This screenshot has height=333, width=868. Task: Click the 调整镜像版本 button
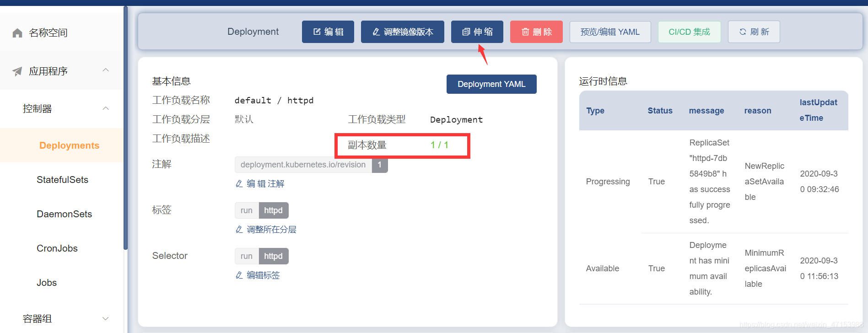[x=403, y=32]
